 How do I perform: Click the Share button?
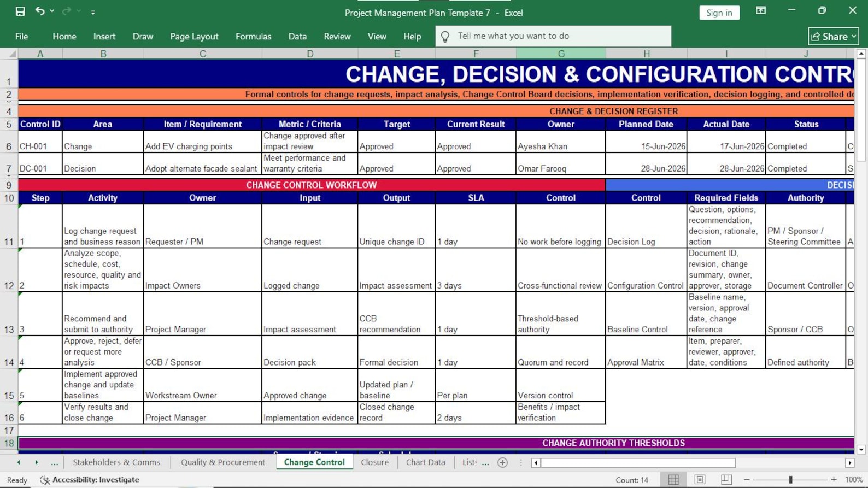[834, 37]
